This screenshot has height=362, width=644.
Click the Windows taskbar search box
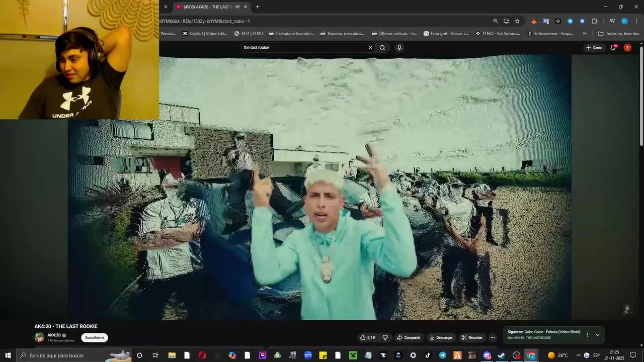pos(73,355)
